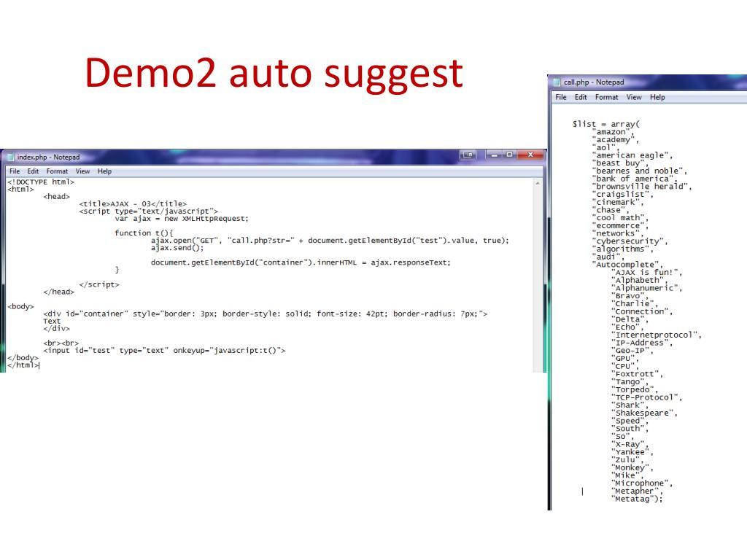The height and width of the screenshot is (560, 747).
Task: Click the "Internetprotocol" entry in call.php
Action: point(656,335)
